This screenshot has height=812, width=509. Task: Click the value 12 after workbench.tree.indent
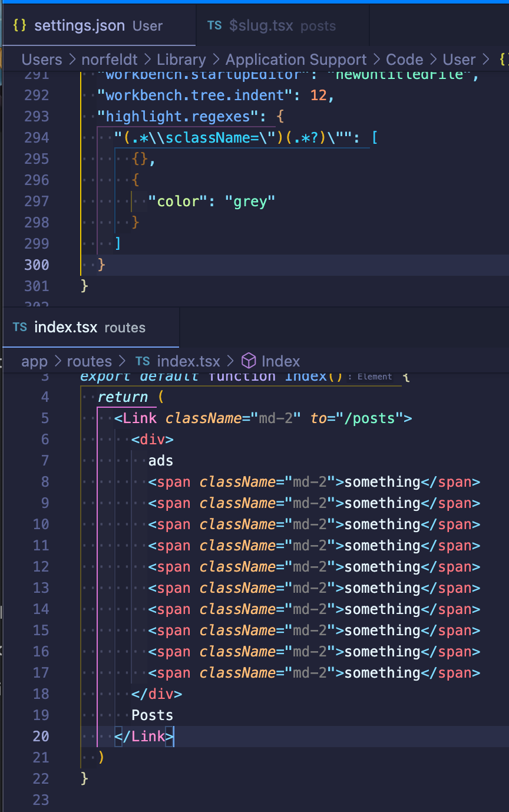[319, 95]
